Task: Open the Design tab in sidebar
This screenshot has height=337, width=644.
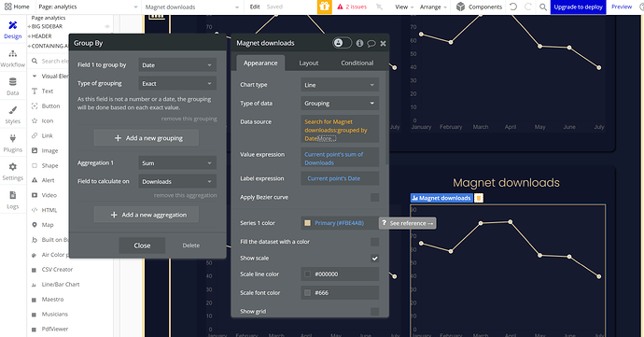Action: [x=13, y=30]
